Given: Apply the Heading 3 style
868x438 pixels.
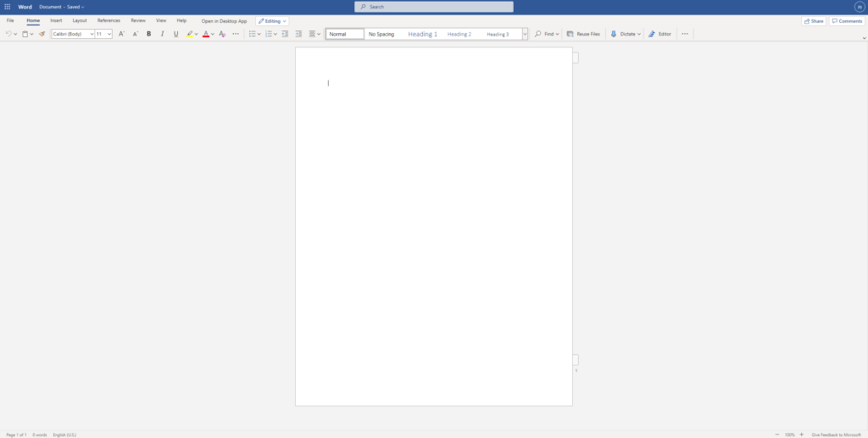Looking at the screenshot, I should [x=498, y=34].
